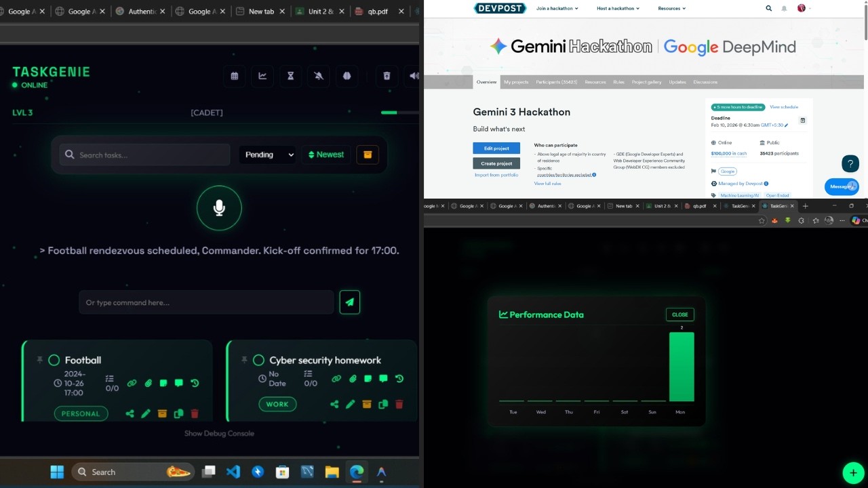Send the typed command with paper plane

349,302
